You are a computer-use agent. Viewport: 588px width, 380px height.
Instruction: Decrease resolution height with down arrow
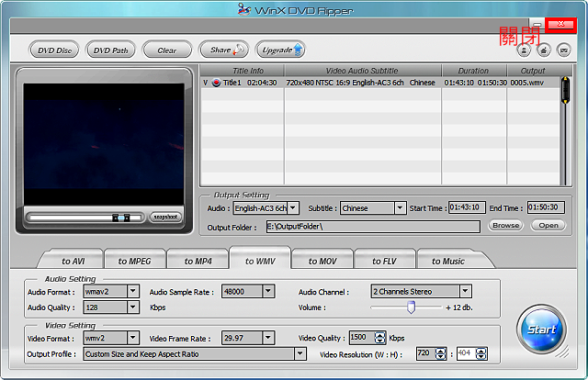pos(481,356)
